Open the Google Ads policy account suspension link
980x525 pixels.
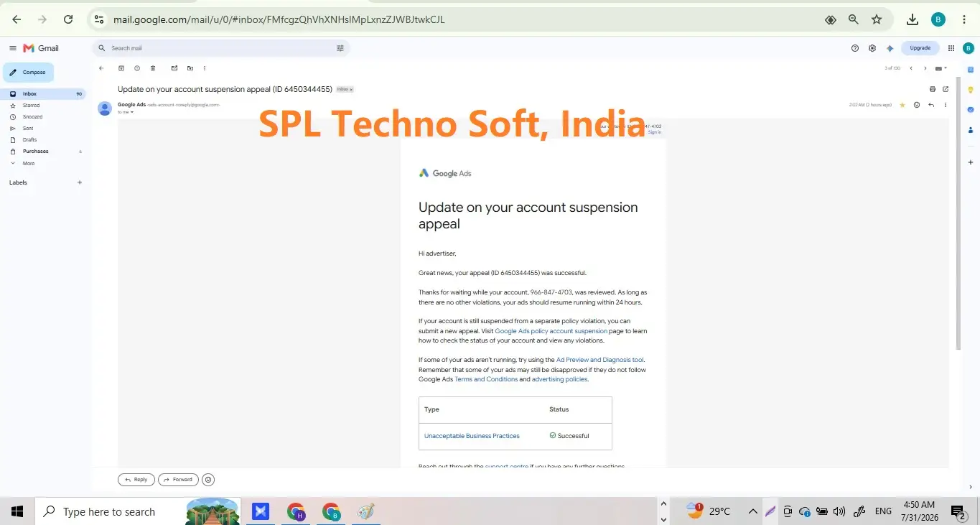(x=551, y=331)
